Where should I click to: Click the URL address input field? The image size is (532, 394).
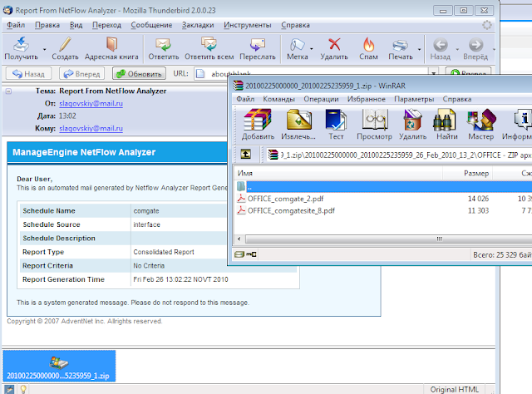click(311, 74)
